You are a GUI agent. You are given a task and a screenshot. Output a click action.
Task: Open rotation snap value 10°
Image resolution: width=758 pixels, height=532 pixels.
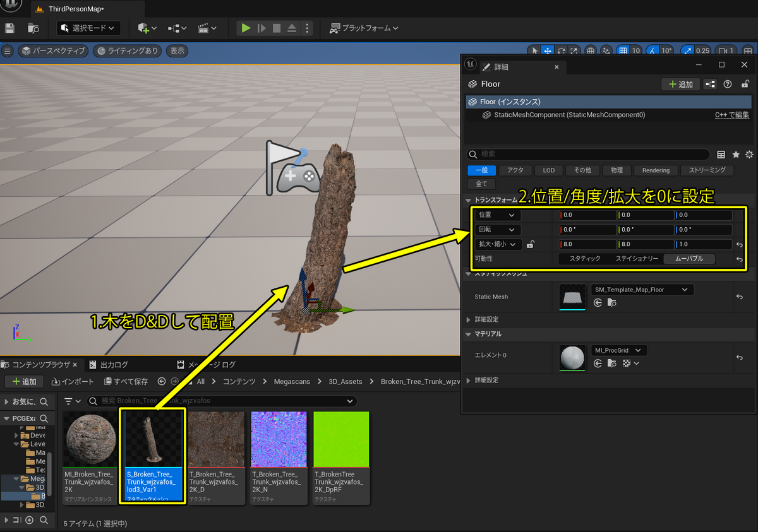click(x=667, y=51)
